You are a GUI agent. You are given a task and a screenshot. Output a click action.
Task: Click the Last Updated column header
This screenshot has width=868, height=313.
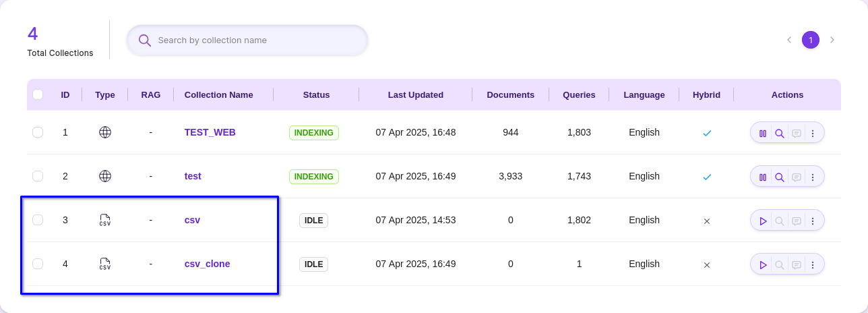pos(416,95)
